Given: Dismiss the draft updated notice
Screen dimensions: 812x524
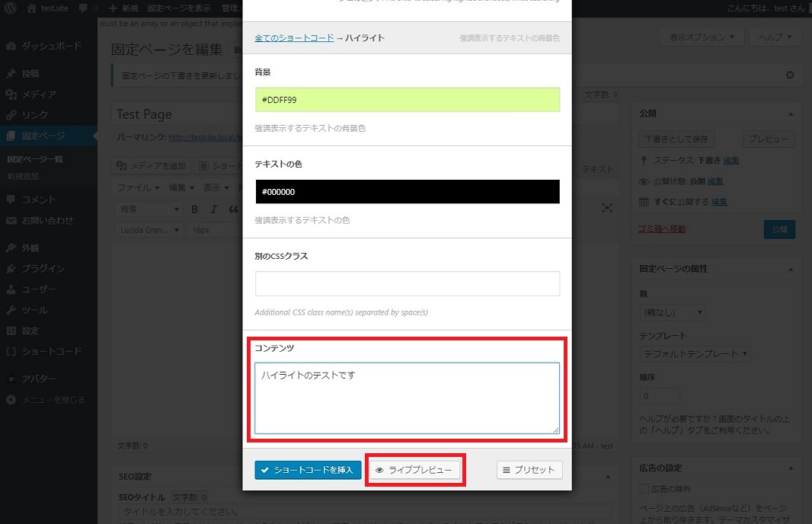Looking at the screenshot, I should (x=790, y=75).
